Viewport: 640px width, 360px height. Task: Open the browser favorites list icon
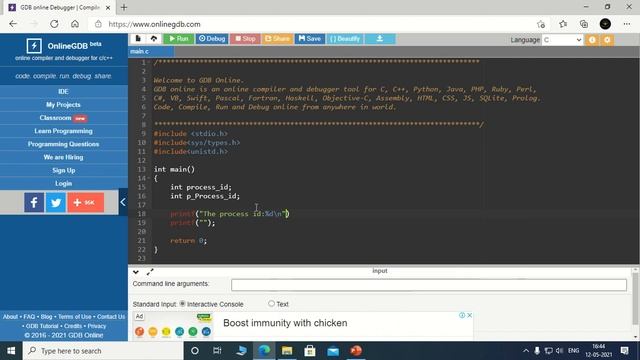(563, 24)
